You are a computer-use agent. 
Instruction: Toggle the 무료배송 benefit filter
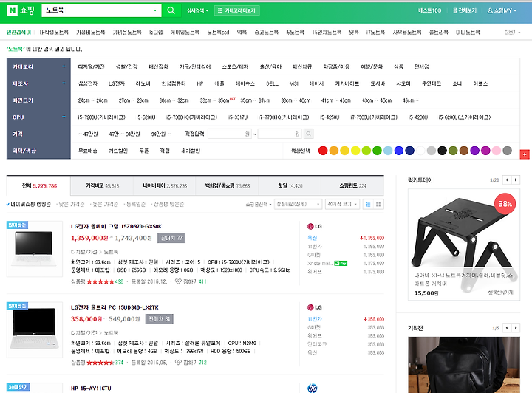pos(87,151)
